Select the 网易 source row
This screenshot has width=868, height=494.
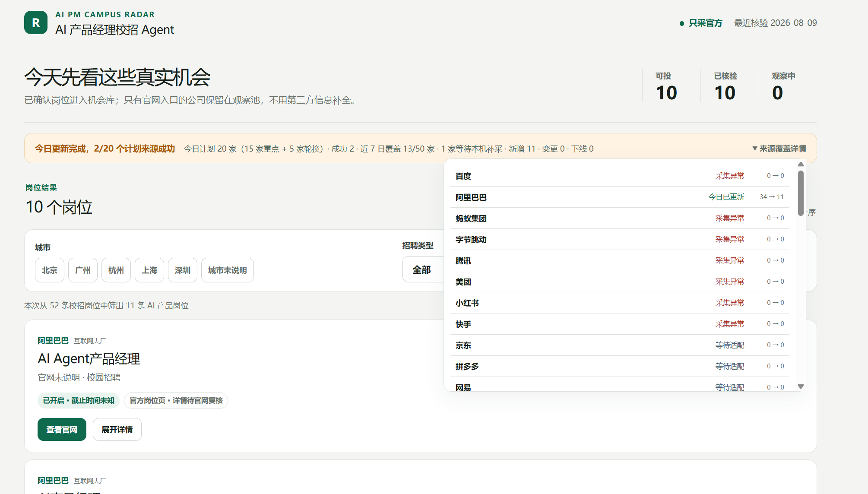point(620,384)
